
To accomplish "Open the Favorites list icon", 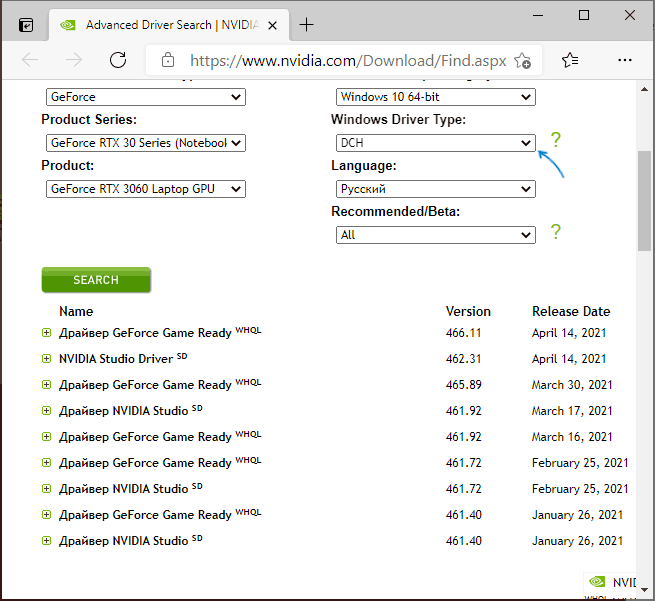I will 570,60.
